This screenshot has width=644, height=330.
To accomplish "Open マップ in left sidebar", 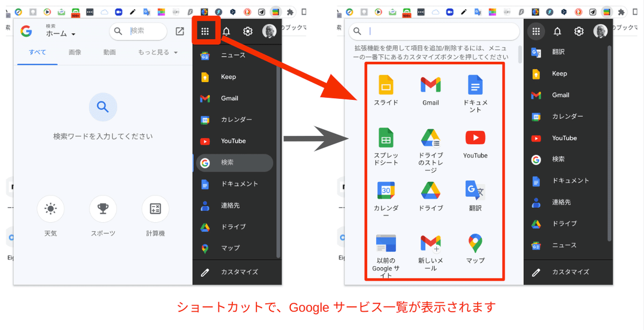I will pos(234,248).
